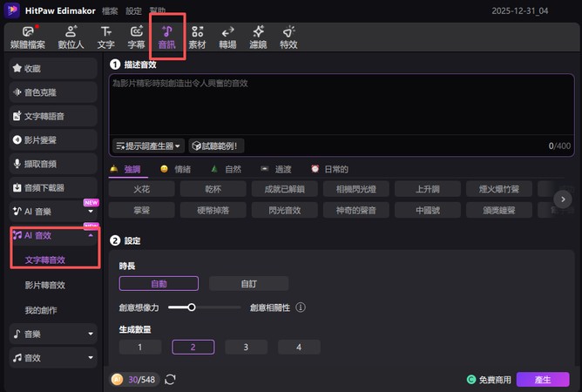Image resolution: width=582 pixels, height=392 pixels.
Task: Switch to the 情緒 category tab
Action: (x=175, y=169)
